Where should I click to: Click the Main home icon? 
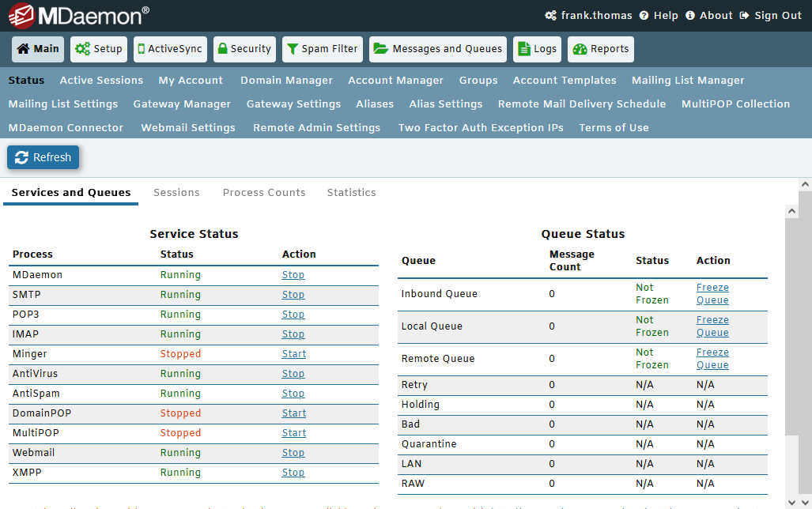23,49
